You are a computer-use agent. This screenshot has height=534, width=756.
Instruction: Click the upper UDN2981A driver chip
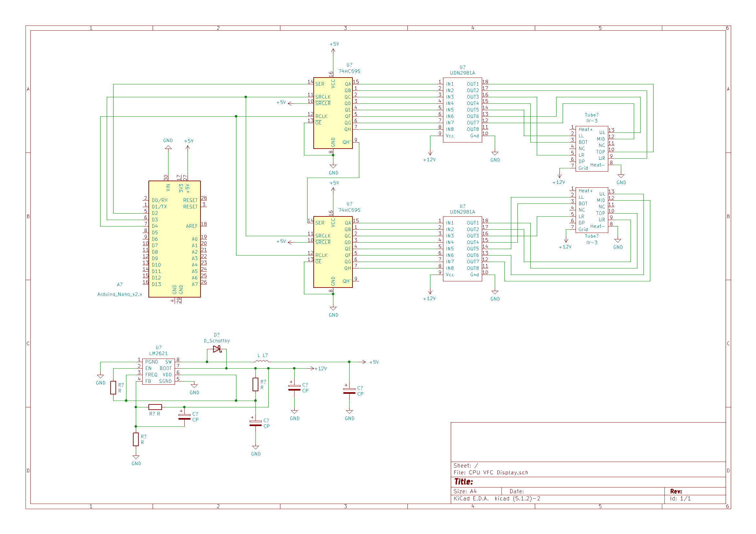pyautogui.click(x=462, y=110)
